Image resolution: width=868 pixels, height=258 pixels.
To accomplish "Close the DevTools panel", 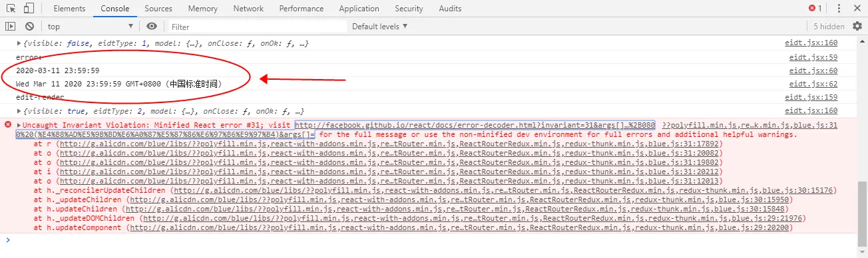I will tap(857, 9).
